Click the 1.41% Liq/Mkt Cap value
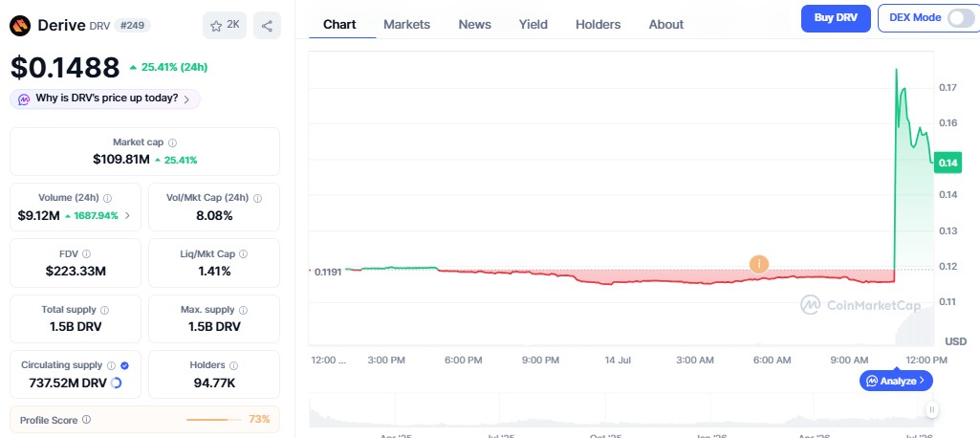 214,272
